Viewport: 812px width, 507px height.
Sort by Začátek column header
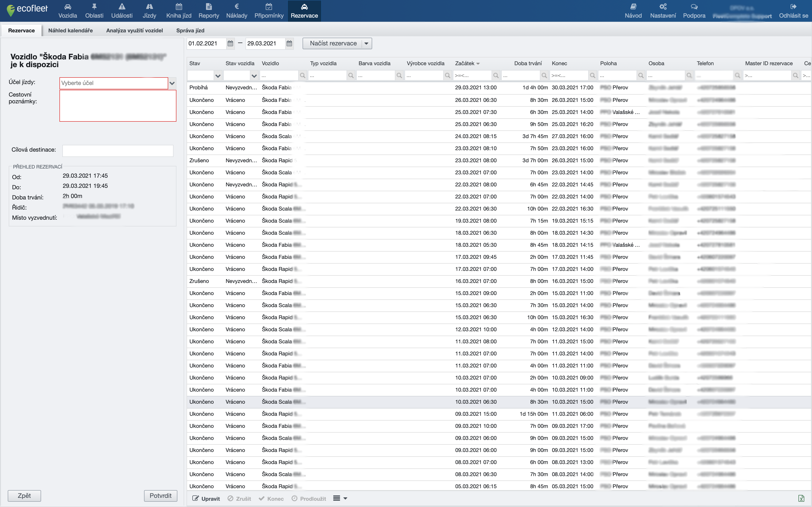(465, 63)
